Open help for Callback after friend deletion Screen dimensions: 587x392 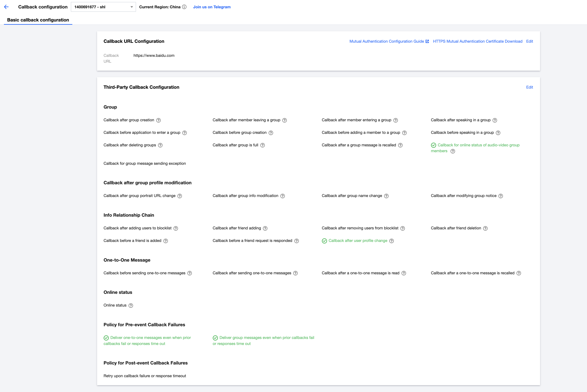pyautogui.click(x=485, y=228)
